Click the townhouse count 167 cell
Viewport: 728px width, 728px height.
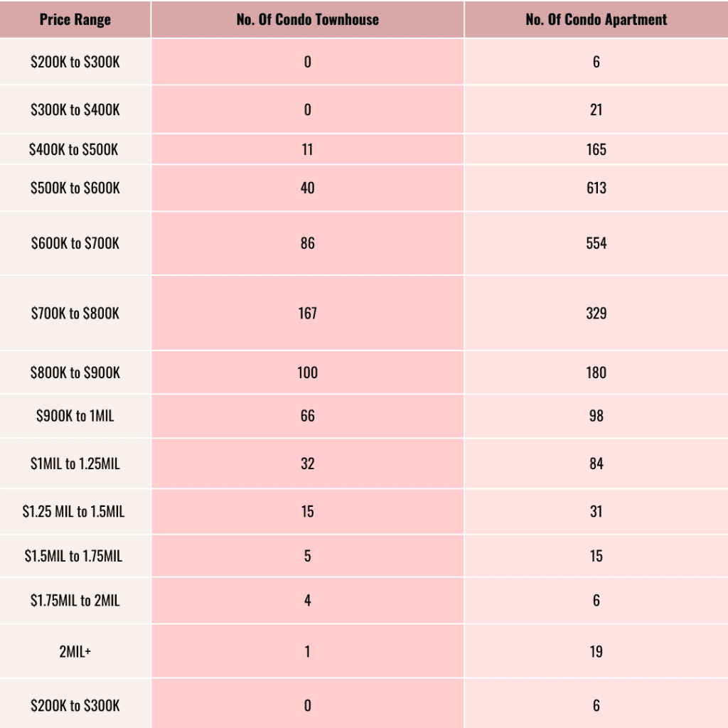pos(307,314)
